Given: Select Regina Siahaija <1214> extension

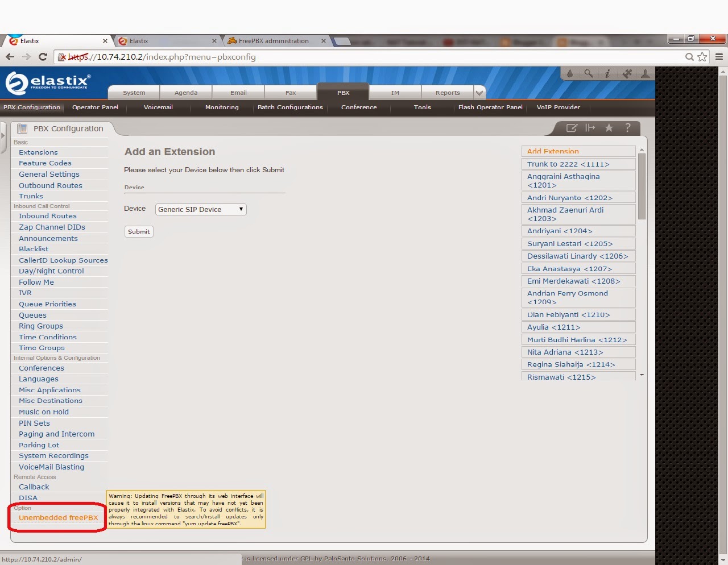Looking at the screenshot, I should [578, 364].
